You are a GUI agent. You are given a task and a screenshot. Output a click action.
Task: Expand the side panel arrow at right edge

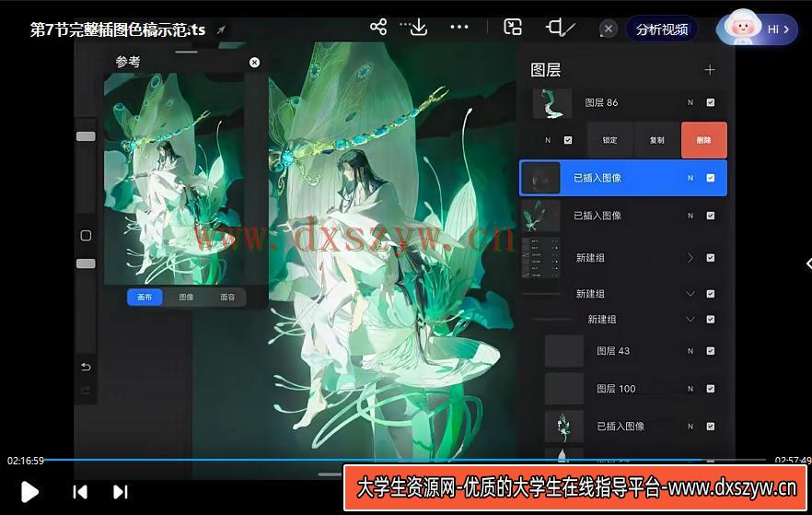[x=808, y=263]
